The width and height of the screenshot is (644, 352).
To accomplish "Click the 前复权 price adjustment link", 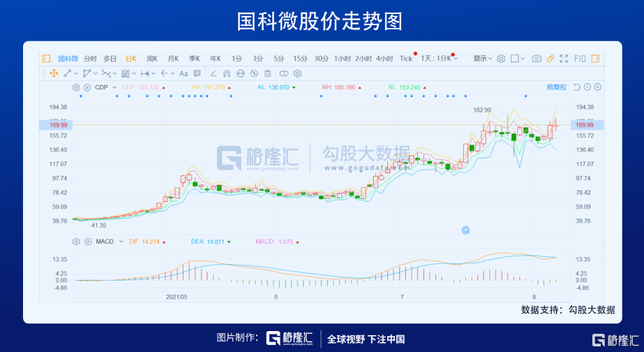I will (x=557, y=87).
